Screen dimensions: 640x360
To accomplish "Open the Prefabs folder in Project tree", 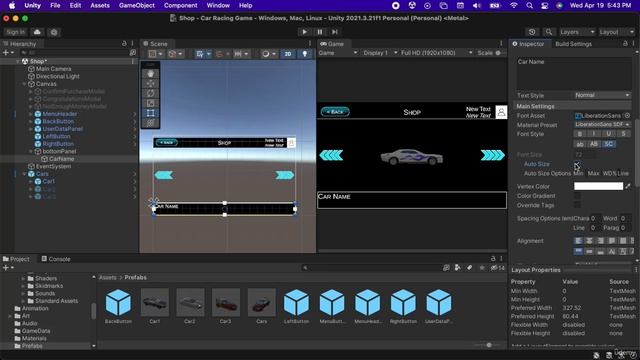I will coord(32,346).
